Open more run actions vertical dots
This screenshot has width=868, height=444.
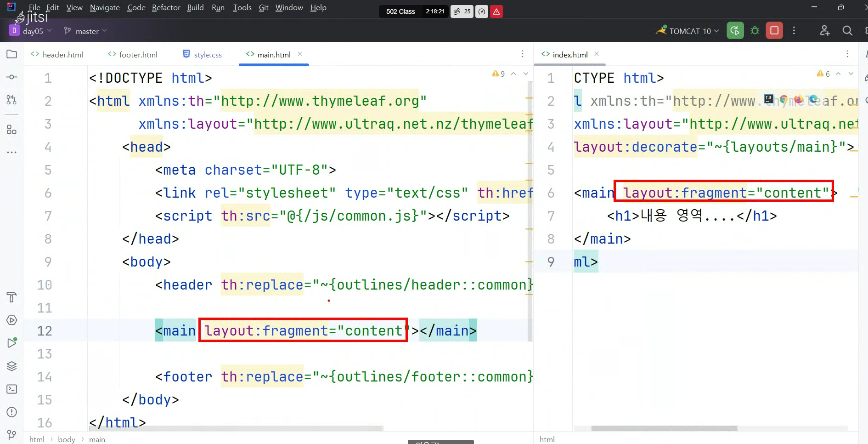794,31
